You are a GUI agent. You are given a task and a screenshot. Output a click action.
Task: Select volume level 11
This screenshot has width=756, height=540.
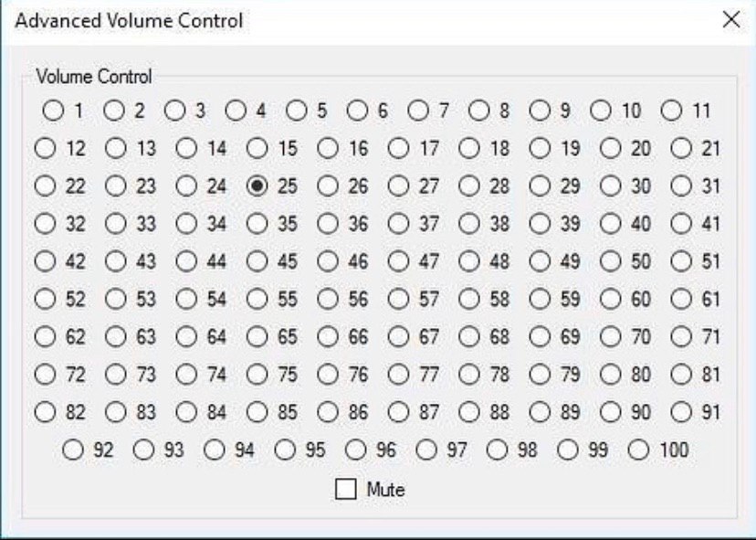point(672,111)
